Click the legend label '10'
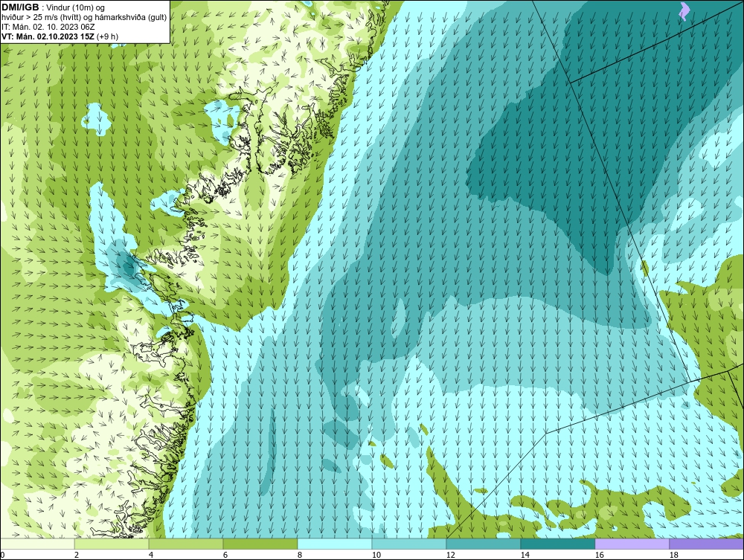Viewport: 744px width, 560px height. pyautogui.click(x=376, y=555)
